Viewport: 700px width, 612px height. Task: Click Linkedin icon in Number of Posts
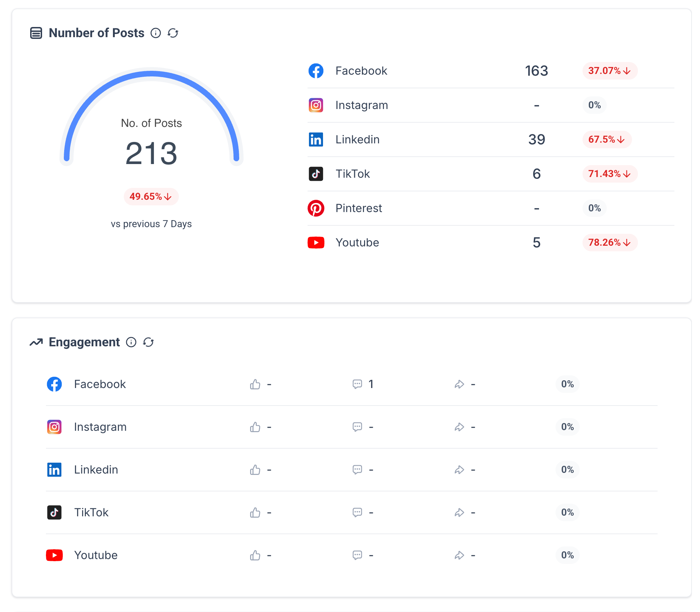click(316, 140)
